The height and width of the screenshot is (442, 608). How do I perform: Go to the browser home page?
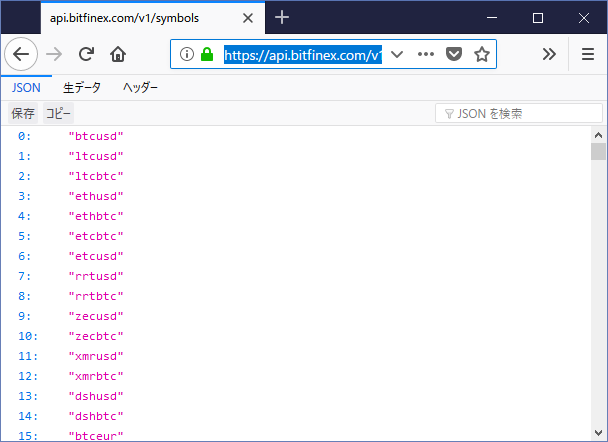click(x=118, y=54)
